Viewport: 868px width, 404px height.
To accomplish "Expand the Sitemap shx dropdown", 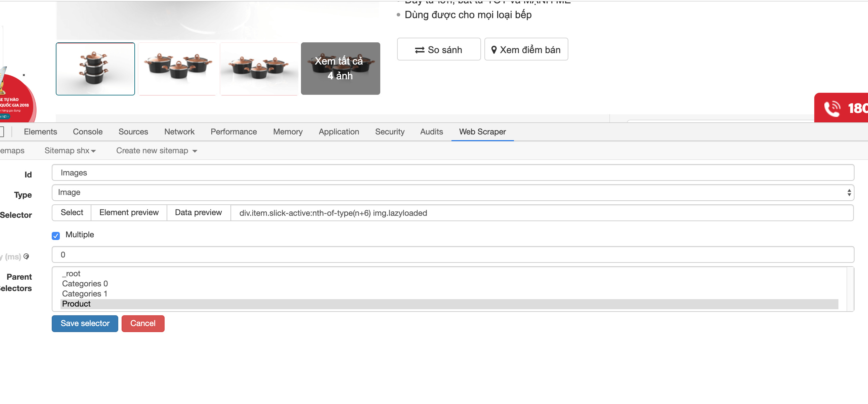I will (x=70, y=151).
